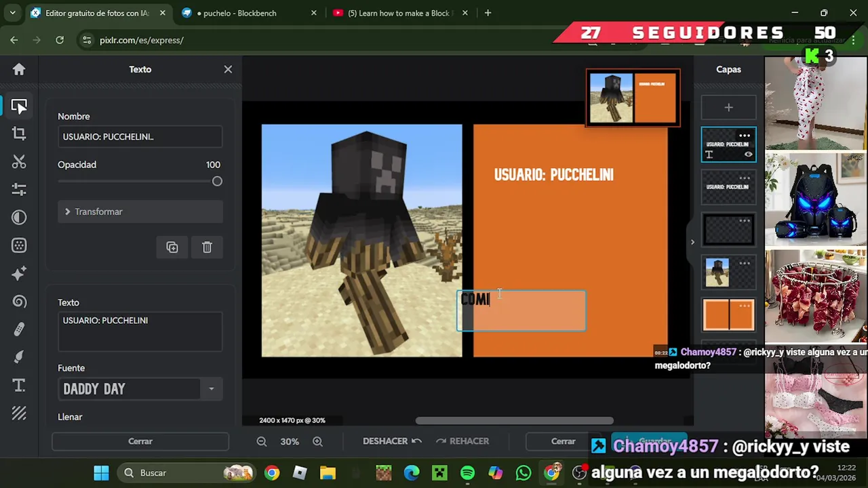Click the horizontal canvas scrollbar
This screenshot has height=488, width=868.
pos(515,420)
